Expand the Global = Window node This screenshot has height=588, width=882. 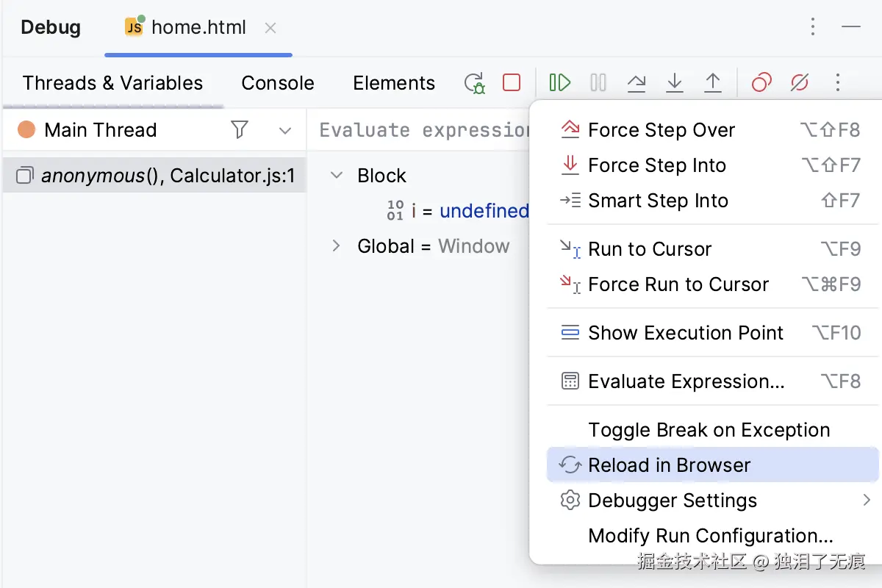(337, 246)
